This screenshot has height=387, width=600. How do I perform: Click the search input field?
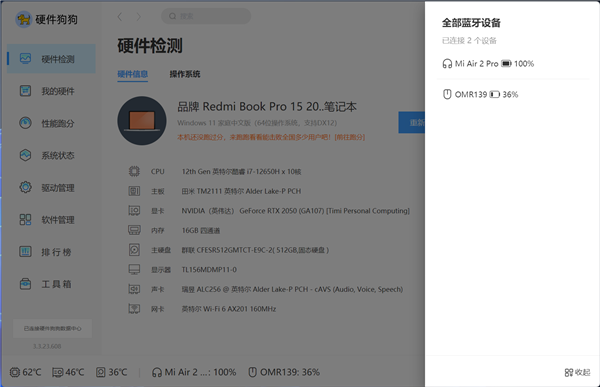[206, 16]
